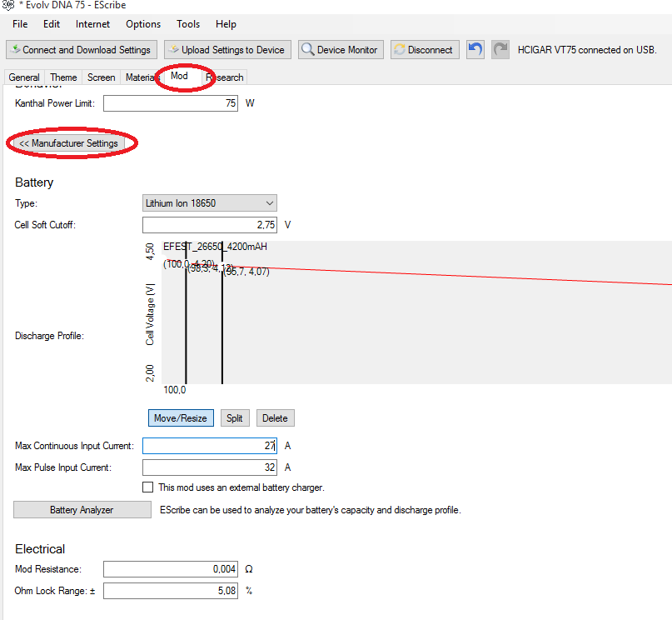Switch to the Theme tab
Viewport: 672px width, 620px height.
[63, 77]
